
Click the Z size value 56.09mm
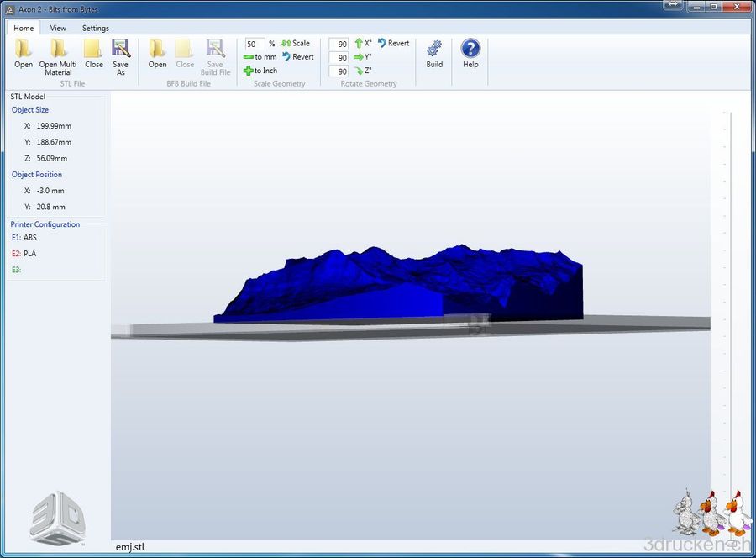point(52,158)
